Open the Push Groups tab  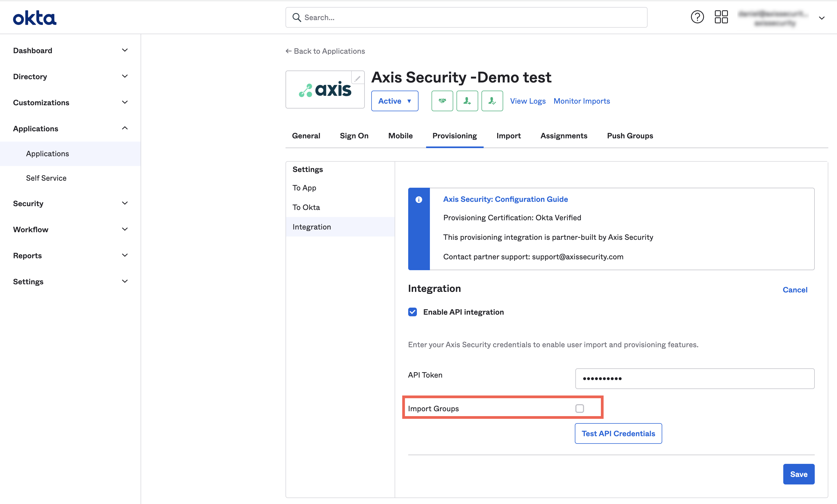[x=630, y=136]
